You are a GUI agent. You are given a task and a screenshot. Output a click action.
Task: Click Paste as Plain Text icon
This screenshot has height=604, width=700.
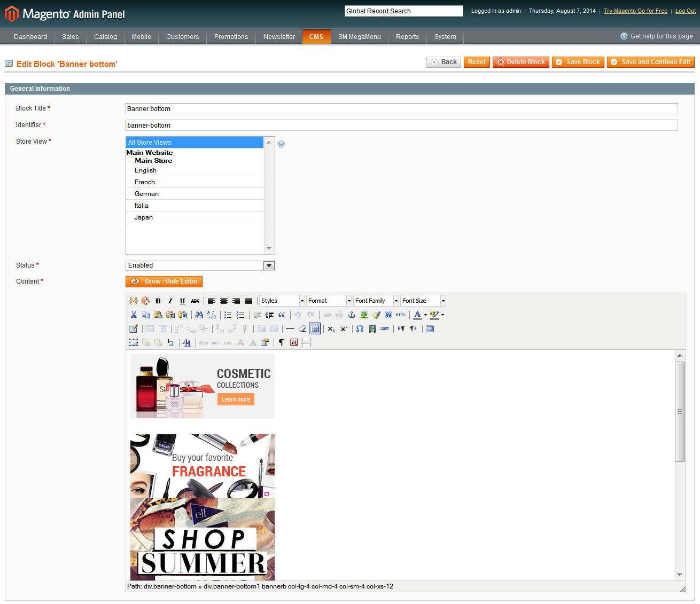coord(170,315)
